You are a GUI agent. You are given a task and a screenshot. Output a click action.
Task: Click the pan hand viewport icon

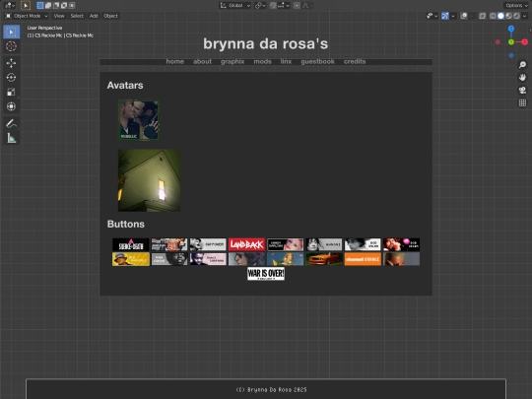pos(522,78)
